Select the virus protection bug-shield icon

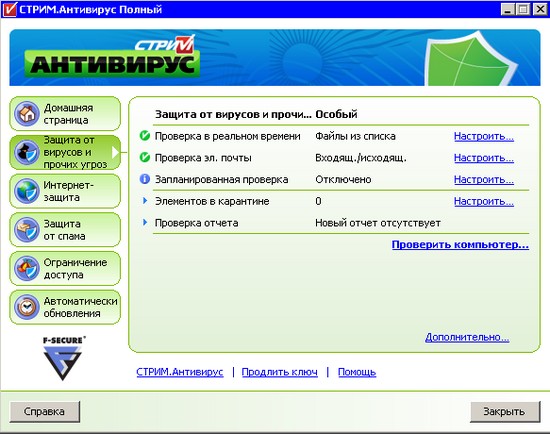point(27,153)
